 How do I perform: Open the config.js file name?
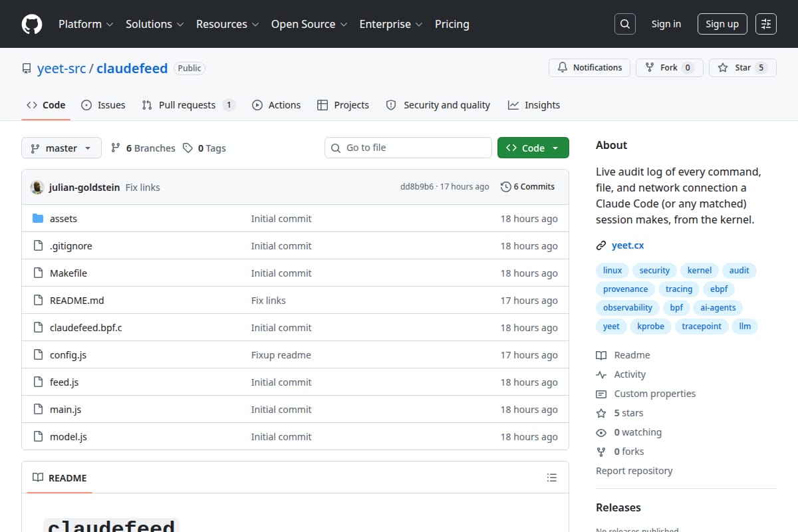[x=68, y=355]
